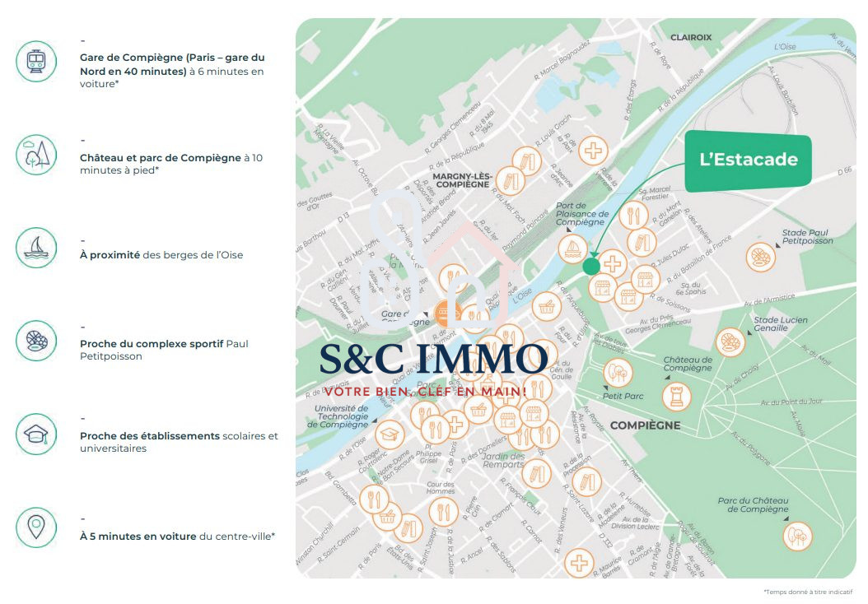This screenshot has width=868, height=604.
Task: Click the medical cross marker near Clairoix
Action: [592, 151]
